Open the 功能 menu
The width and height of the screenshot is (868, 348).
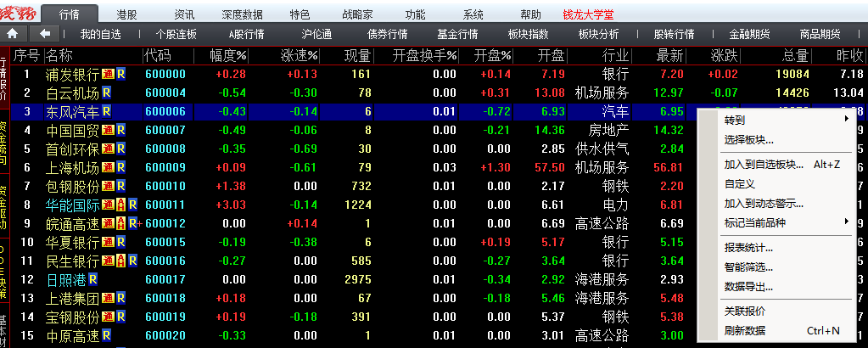click(415, 15)
